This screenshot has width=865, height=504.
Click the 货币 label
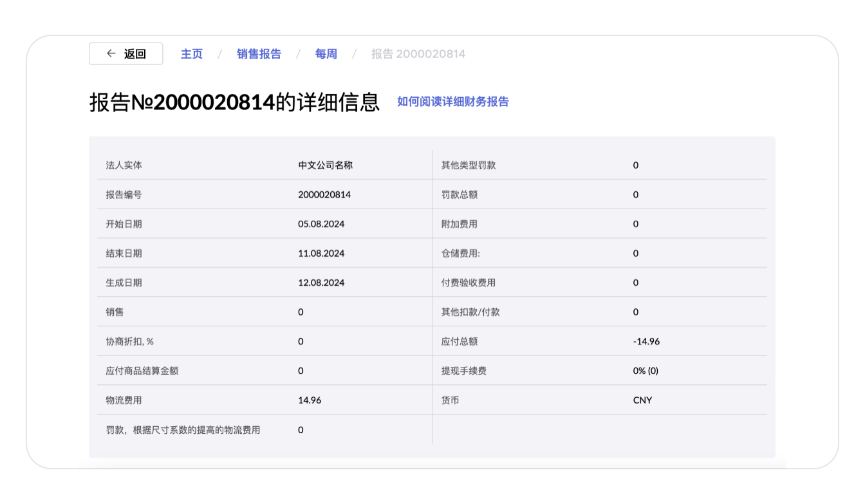[450, 400]
